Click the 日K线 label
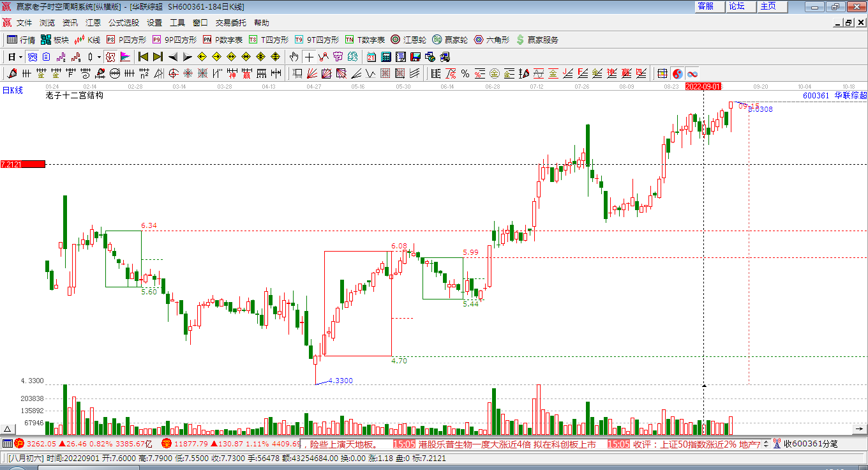868x470 pixels. 13,91
